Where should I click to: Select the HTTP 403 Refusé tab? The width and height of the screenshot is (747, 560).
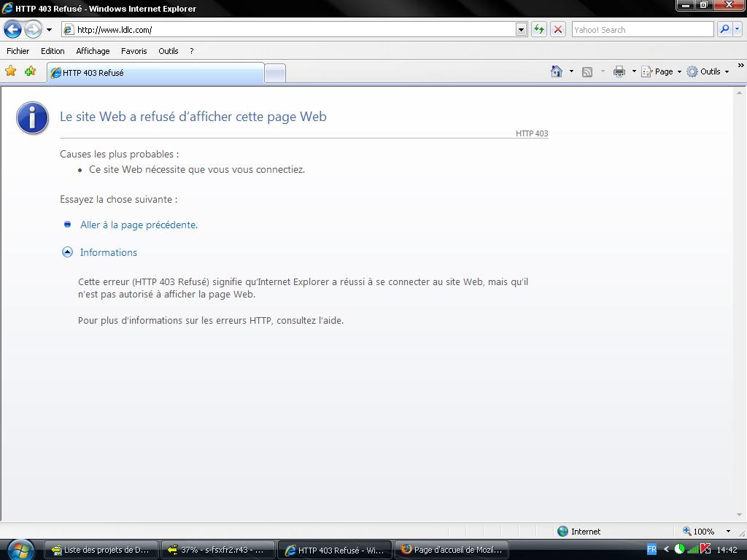coord(155,73)
